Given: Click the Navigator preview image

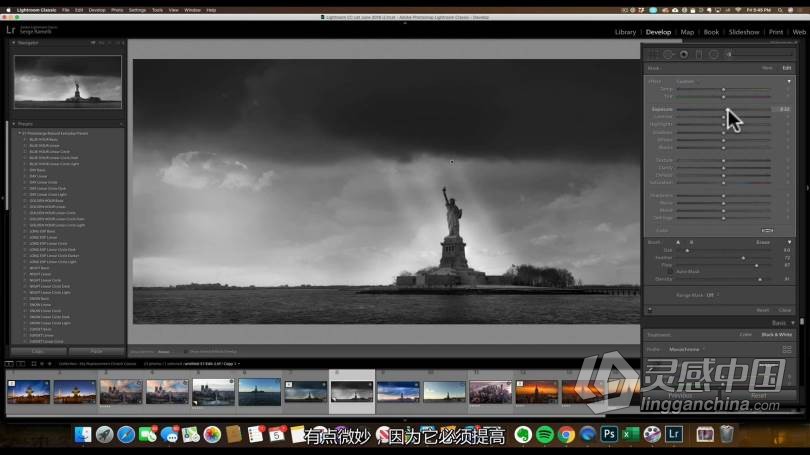Looking at the screenshot, I should tap(68, 82).
